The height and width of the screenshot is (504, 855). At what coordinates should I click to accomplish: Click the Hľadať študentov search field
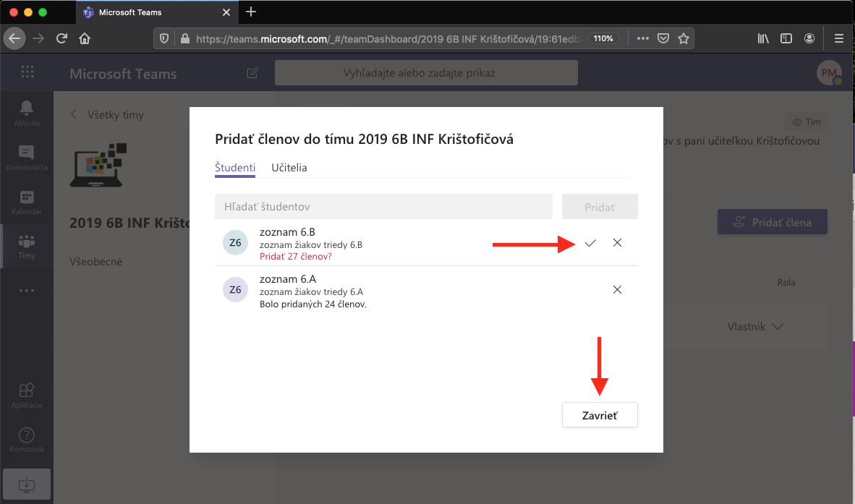383,207
